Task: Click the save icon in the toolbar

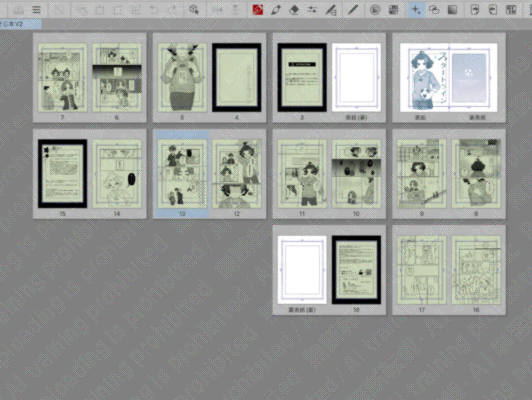Action: (17, 10)
